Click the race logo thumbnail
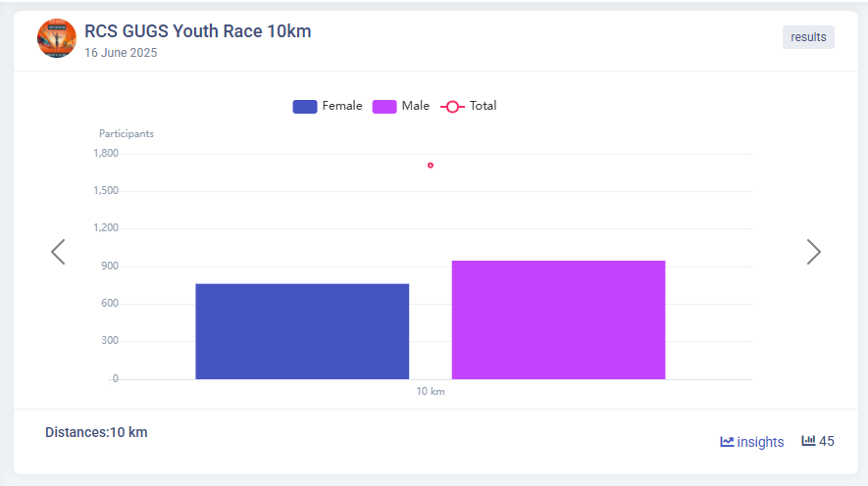This screenshot has width=868, height=486. pos(57,38)
